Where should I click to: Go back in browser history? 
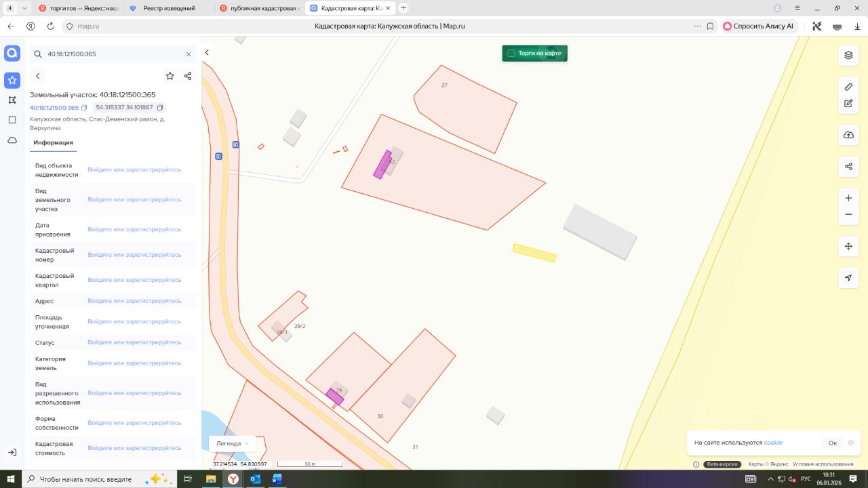tap(11, 26)
